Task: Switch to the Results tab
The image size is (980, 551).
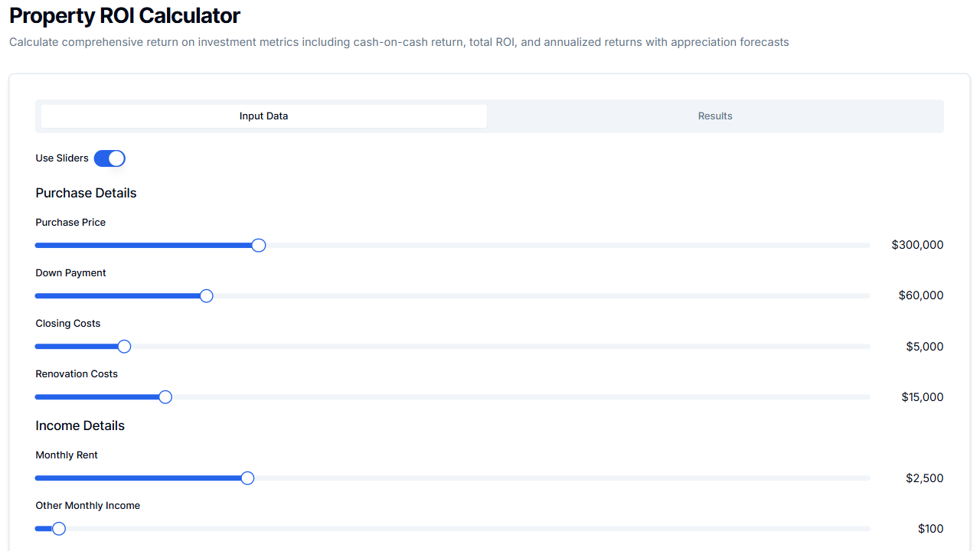Action: [714, 116]
